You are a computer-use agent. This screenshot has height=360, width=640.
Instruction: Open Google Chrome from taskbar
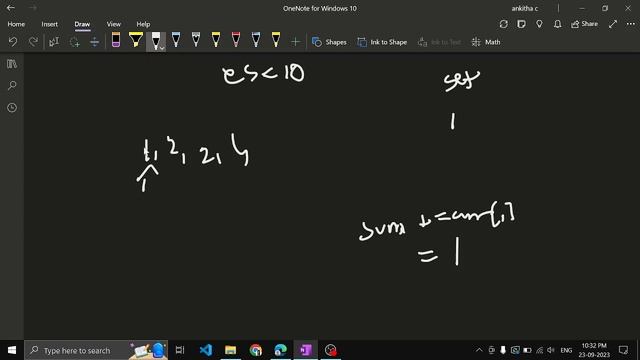pos(256,350)
